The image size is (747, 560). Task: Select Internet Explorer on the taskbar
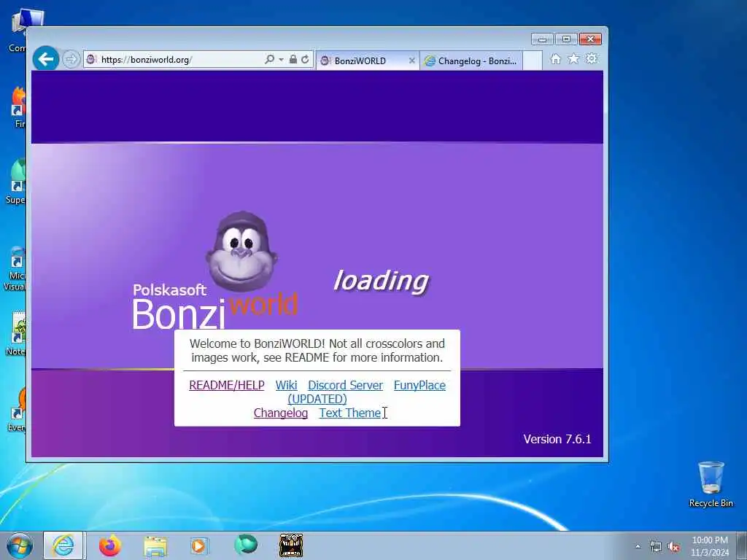click(63, 545)
